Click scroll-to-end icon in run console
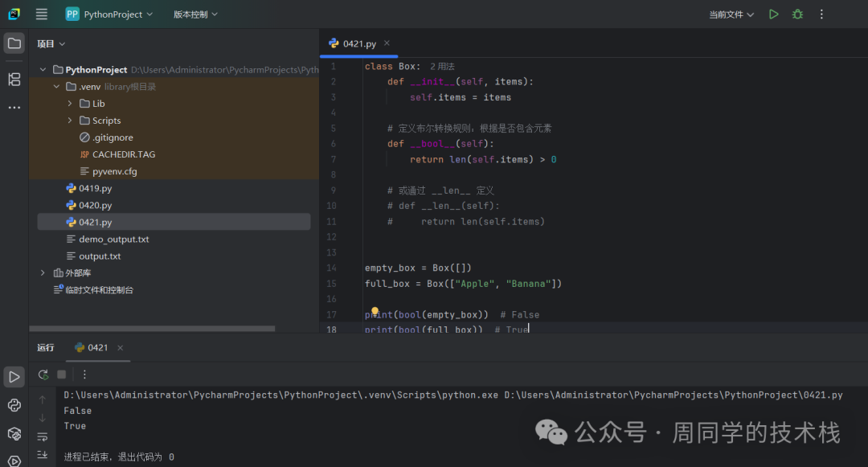 43,455
